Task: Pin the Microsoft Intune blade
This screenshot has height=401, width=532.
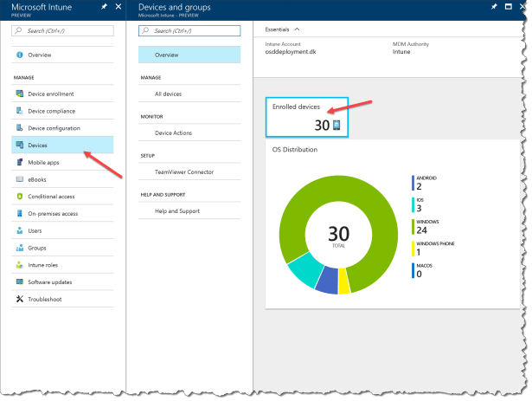Action: coord(104,7)
